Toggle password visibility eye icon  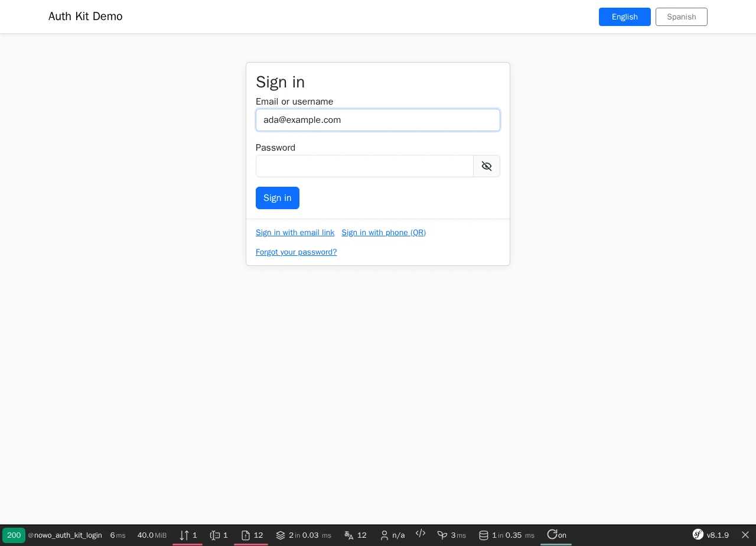[487, 166]
